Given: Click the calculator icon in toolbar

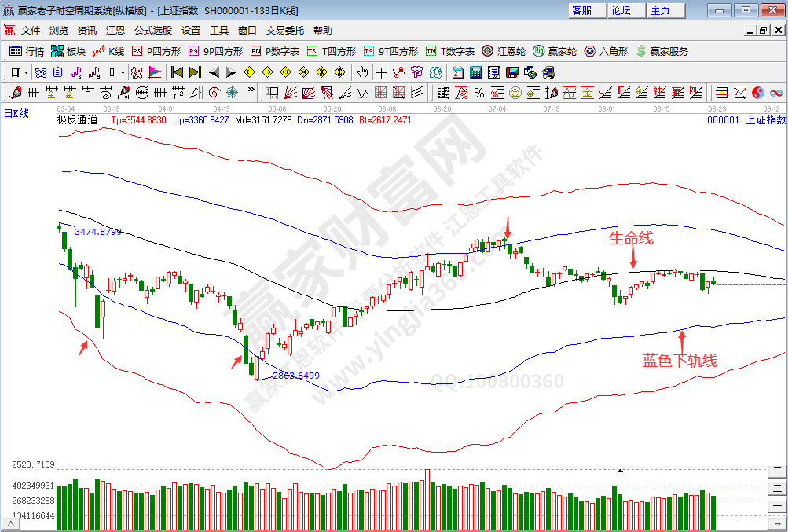Looking at the screenshot, I should pyautogui.click(x=475, y=72).
